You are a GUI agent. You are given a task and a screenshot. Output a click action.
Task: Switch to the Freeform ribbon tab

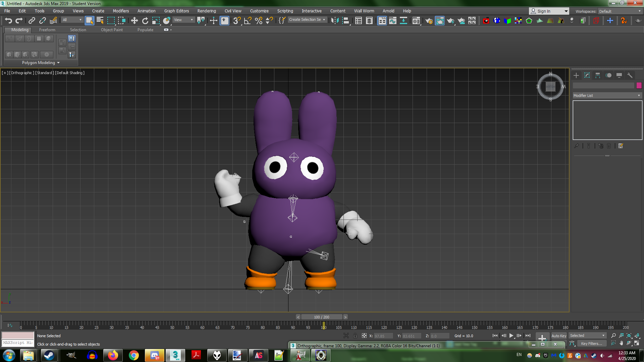tap(47, 30)
